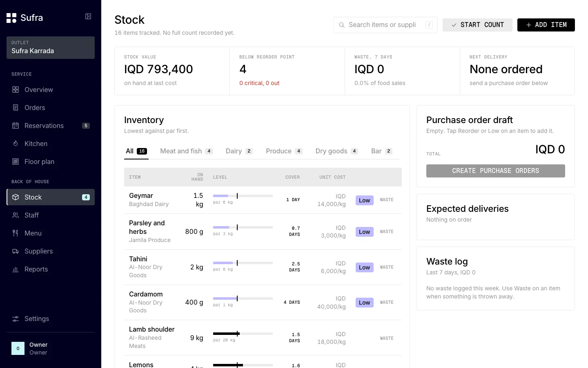Open the Reservations page with badge 5

click(51, 126)
